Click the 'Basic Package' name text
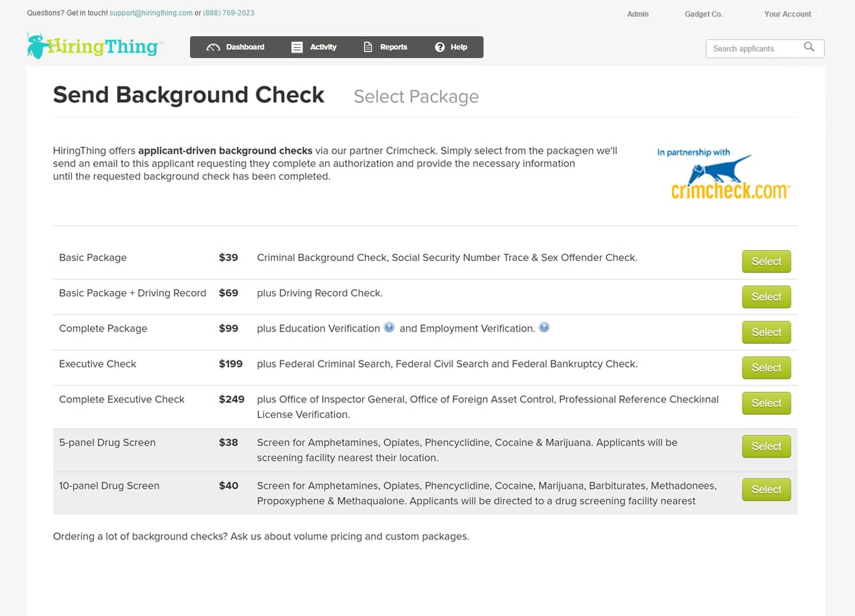Viewport: 855px width, 616px height. (x=93, y=258)
